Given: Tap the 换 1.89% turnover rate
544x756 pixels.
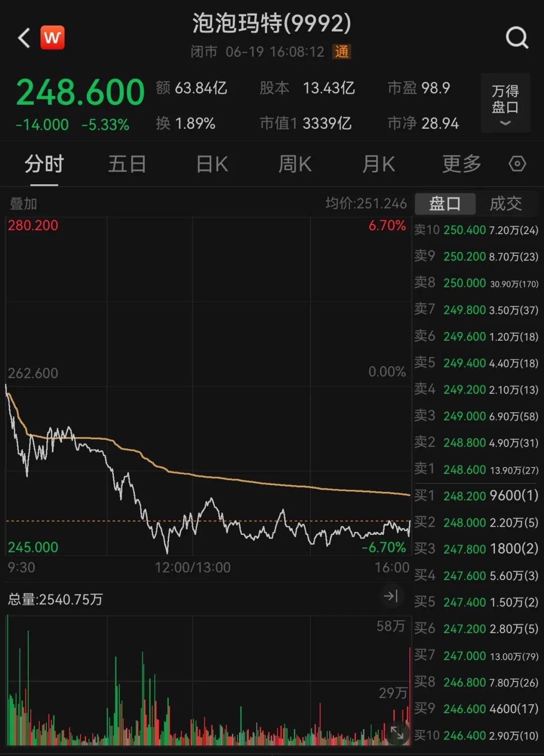Looking at the screenshot, I should point(185,123).
